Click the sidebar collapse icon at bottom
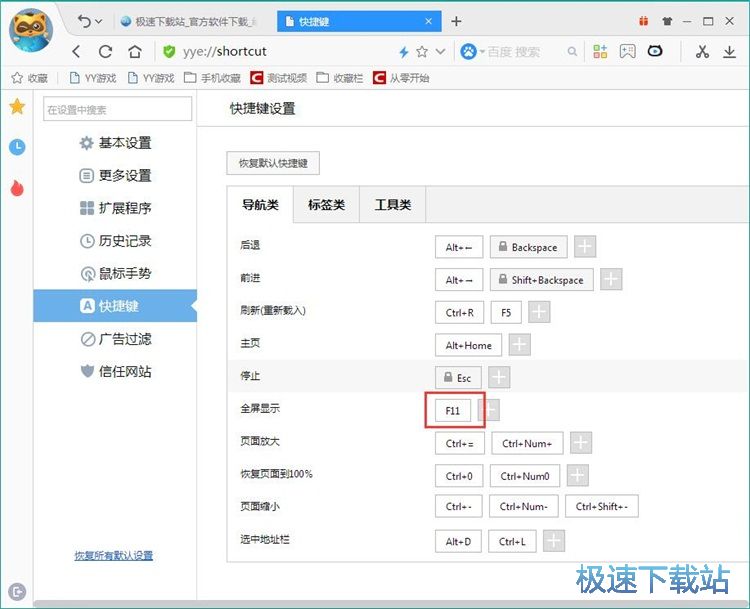Image resolution: width=750 pixels, height=609 pixels. (x=17, y=592)
